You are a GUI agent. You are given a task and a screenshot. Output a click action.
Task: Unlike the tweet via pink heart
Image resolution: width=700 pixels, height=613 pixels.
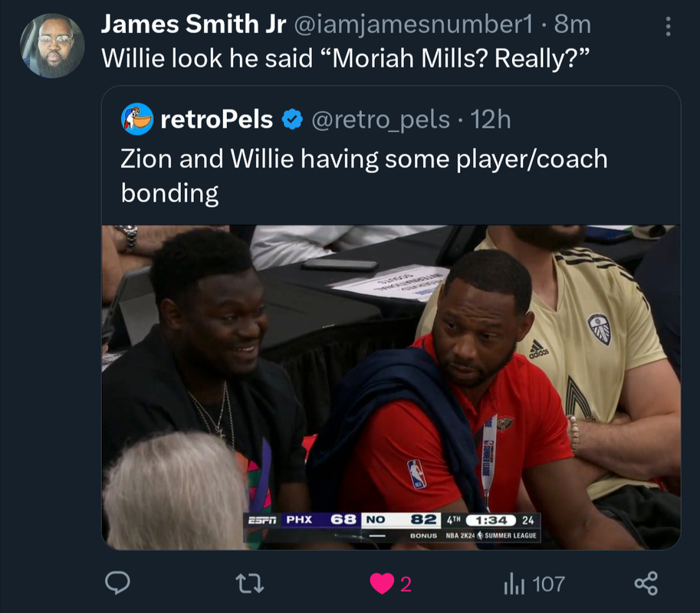click(382, 584)
